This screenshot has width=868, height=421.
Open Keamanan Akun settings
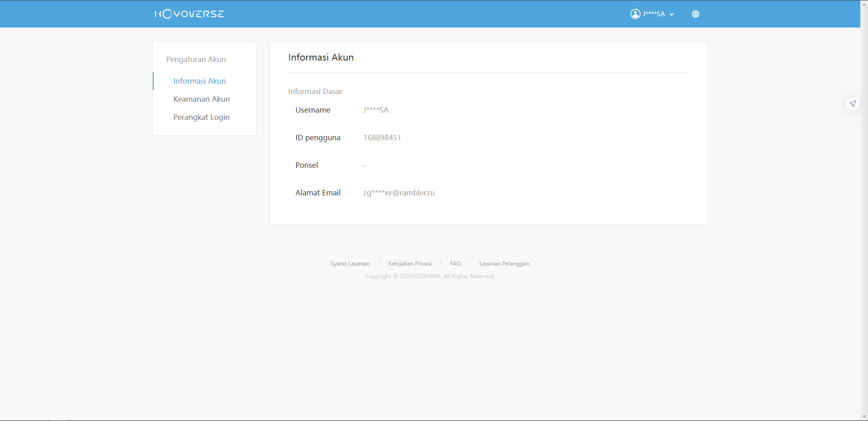(201, 99)
